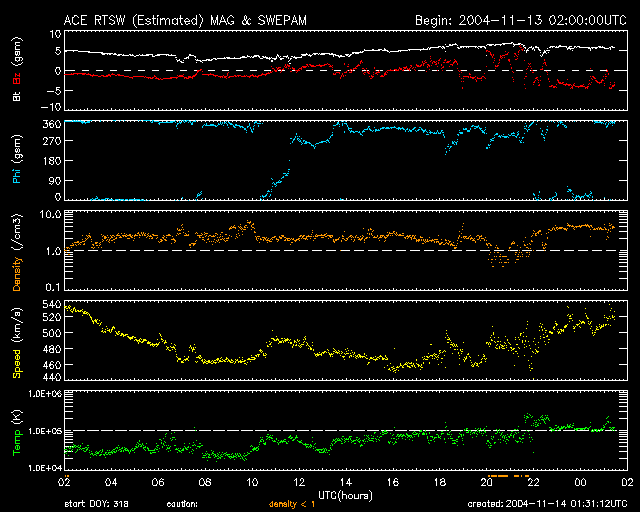Select the "1.0E+05" temperature axis tick
The image size is (640, 512).
[x=44, y=431]
